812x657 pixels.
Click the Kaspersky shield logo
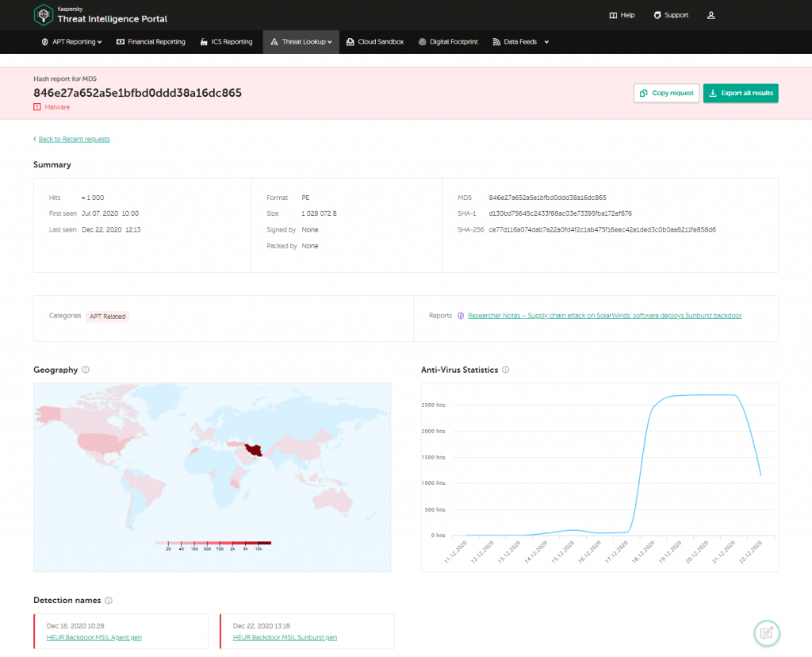[44, 14]
